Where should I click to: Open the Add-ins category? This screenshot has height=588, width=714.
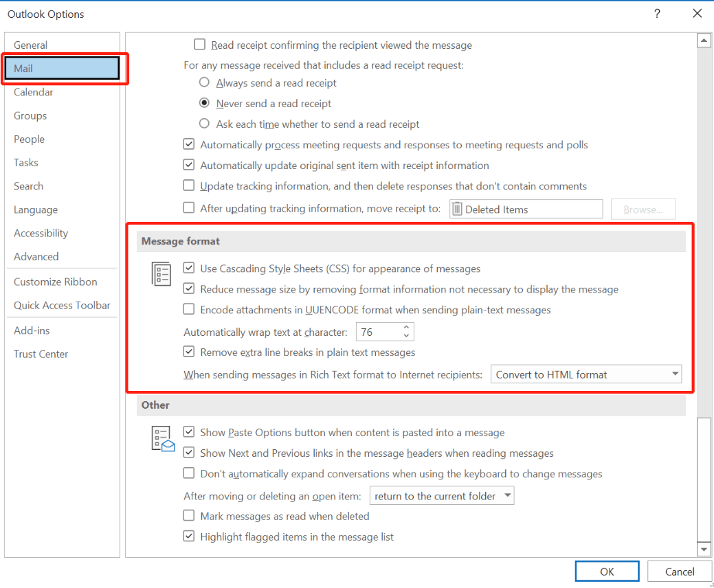coord(62,330)
